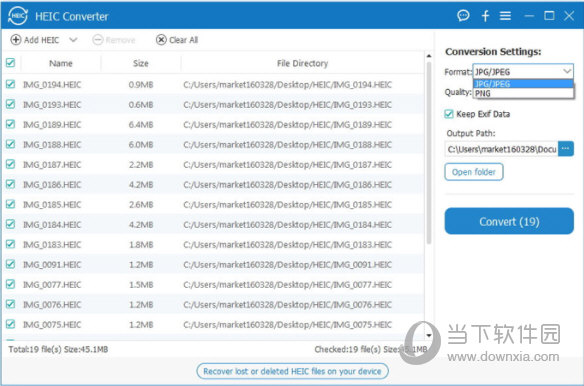Click the 6.0MB size cell
The height and width of the screenshot is (386, 584).
[x=141, y=145]
